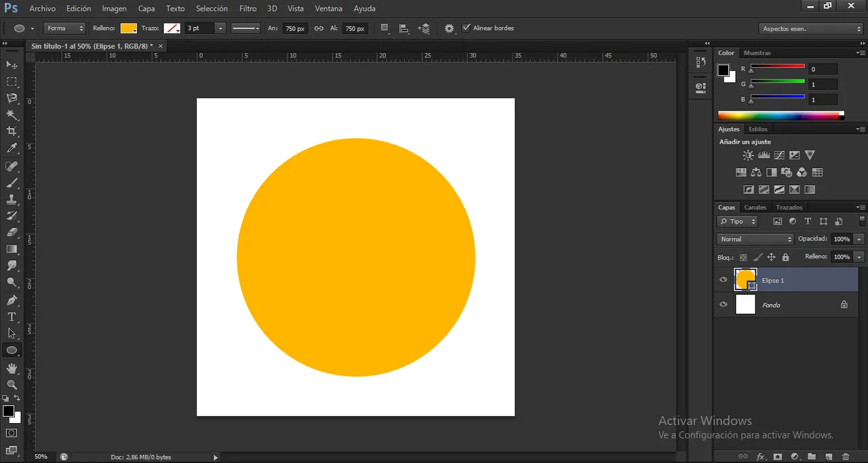Open the Capas panel flyout menu
Screen dimensions: 868x463
[x=861, y=207]
